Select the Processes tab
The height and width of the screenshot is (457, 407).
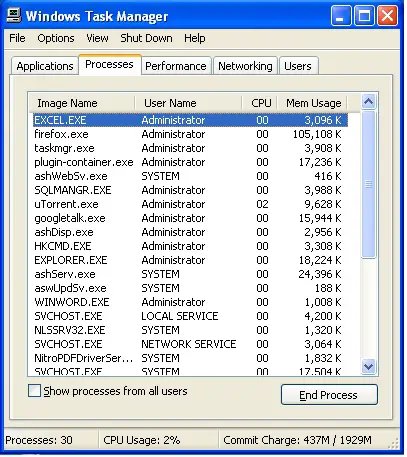110,64
